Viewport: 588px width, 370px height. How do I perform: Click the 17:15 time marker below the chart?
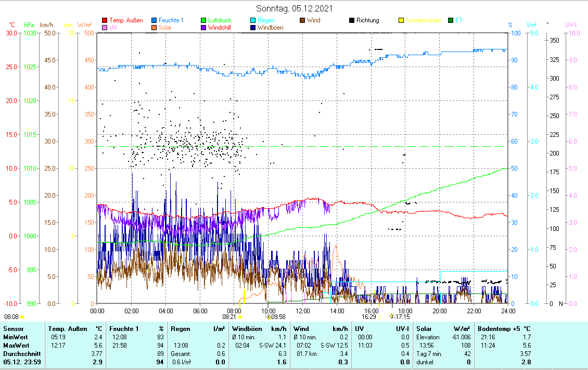tap(402, 316)
